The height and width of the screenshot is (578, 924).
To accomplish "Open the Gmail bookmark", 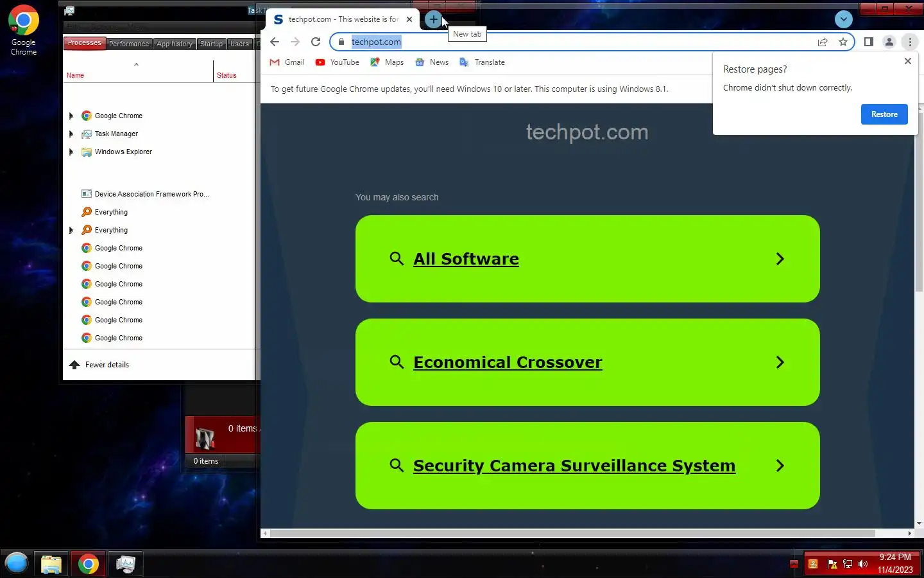I will (287, 62).
